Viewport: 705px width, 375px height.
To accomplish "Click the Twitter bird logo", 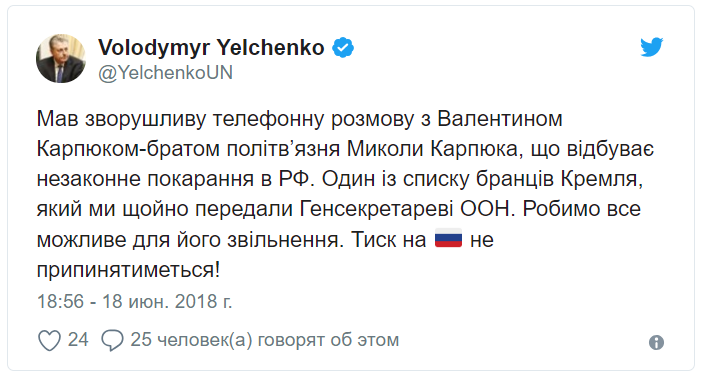I will coord(652,47).
